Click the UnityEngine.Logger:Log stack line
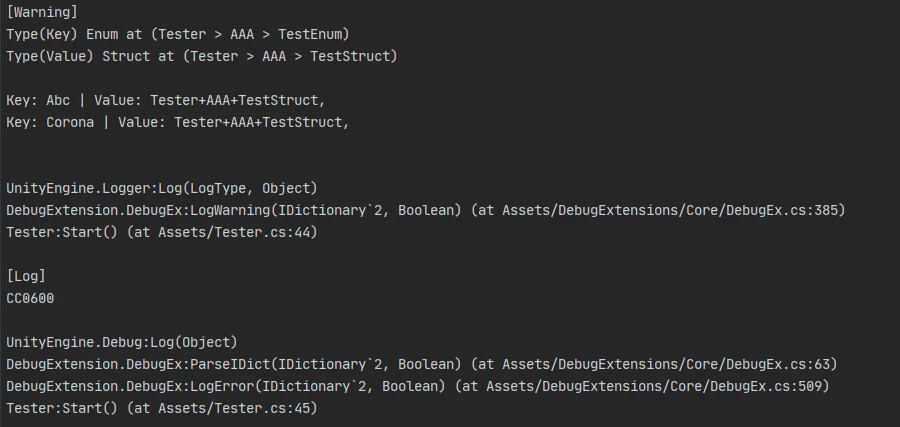 point(161,188)
